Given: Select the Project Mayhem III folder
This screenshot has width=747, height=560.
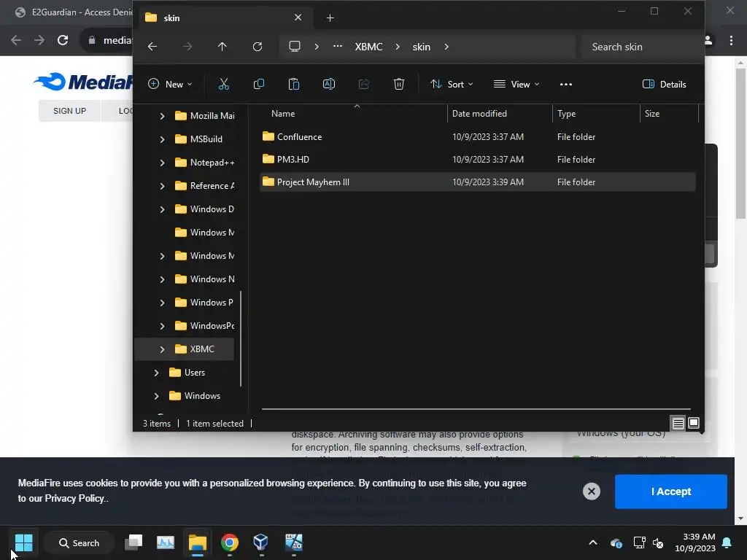Looking at the screenshot, I should pyautogui.click(x=478, y=182).
